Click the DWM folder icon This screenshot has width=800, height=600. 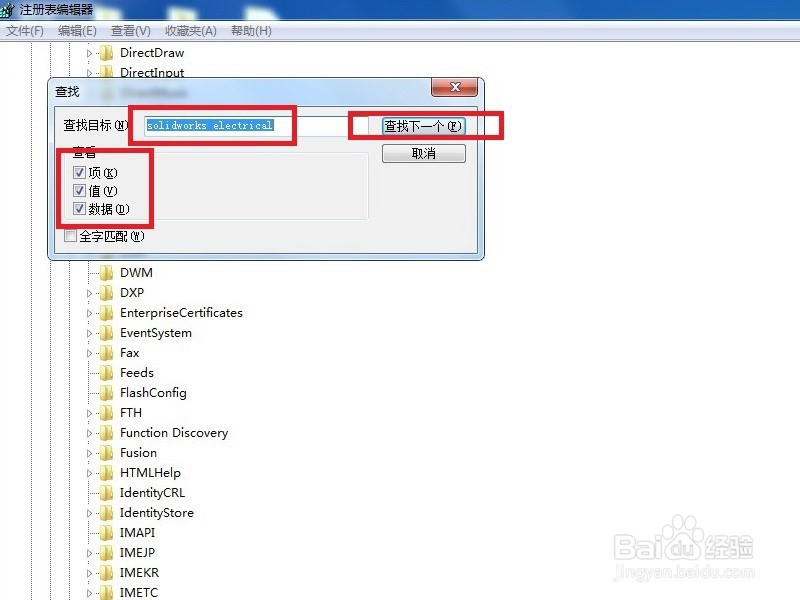(x=106, y=273)
